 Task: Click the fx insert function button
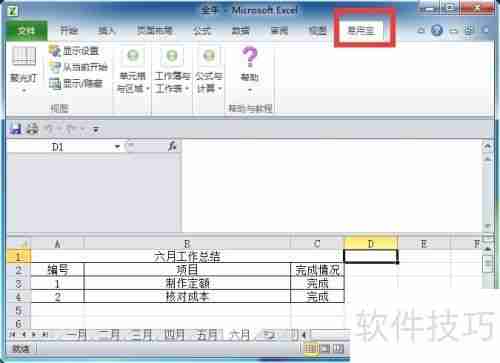click(x=172, y=146)
